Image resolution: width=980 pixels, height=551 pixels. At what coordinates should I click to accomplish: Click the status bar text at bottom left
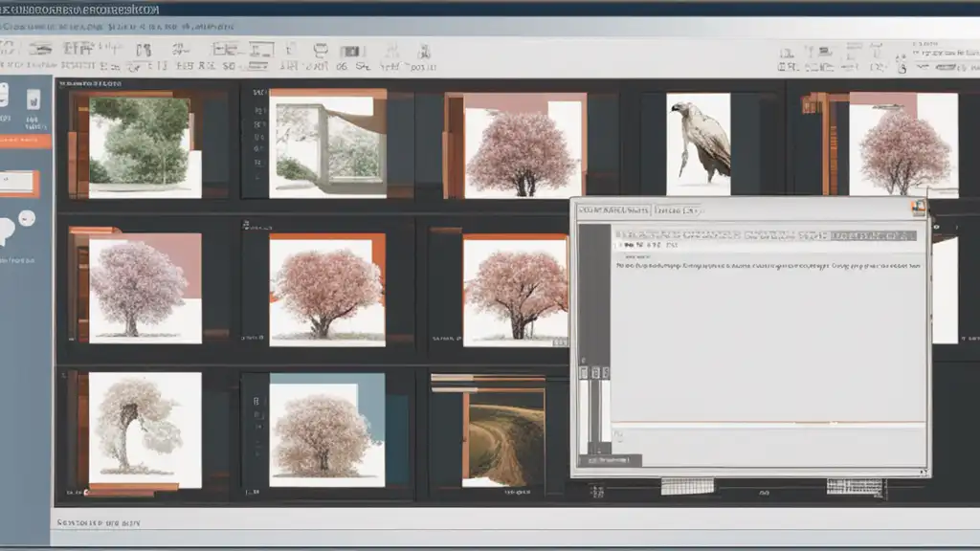click(x=100, y=523)
